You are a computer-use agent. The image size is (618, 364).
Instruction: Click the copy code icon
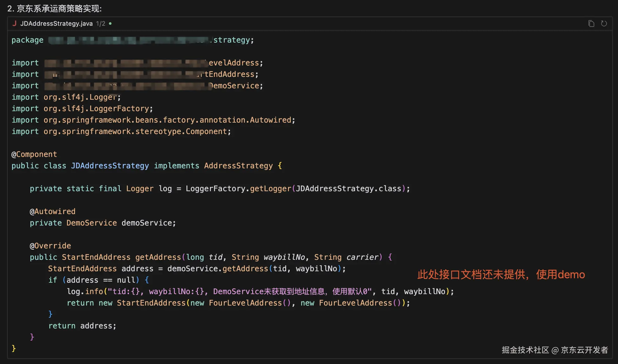(x=591, y=24)
